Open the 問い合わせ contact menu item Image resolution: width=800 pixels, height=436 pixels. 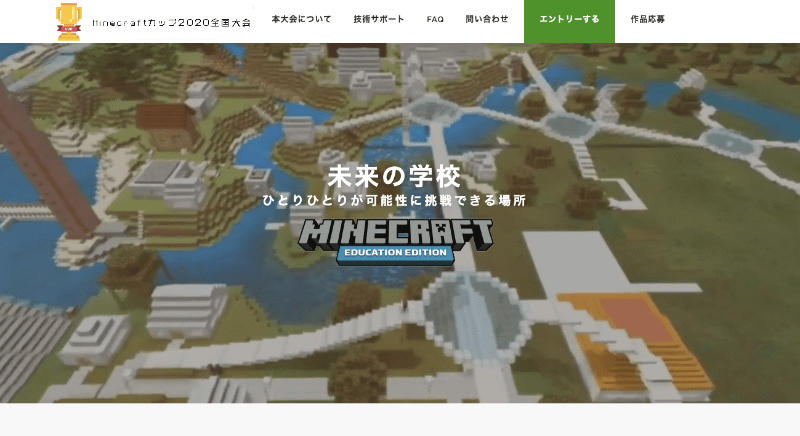(487, 19)
